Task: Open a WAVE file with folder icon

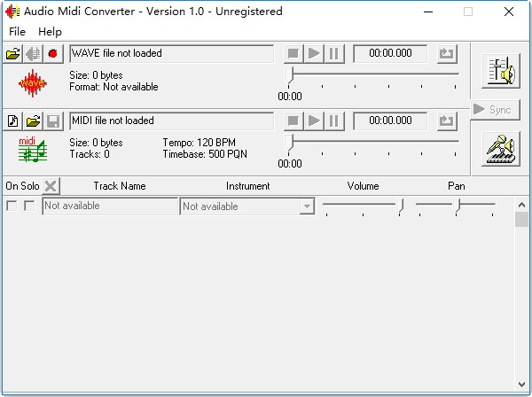Action: (13, 53)
